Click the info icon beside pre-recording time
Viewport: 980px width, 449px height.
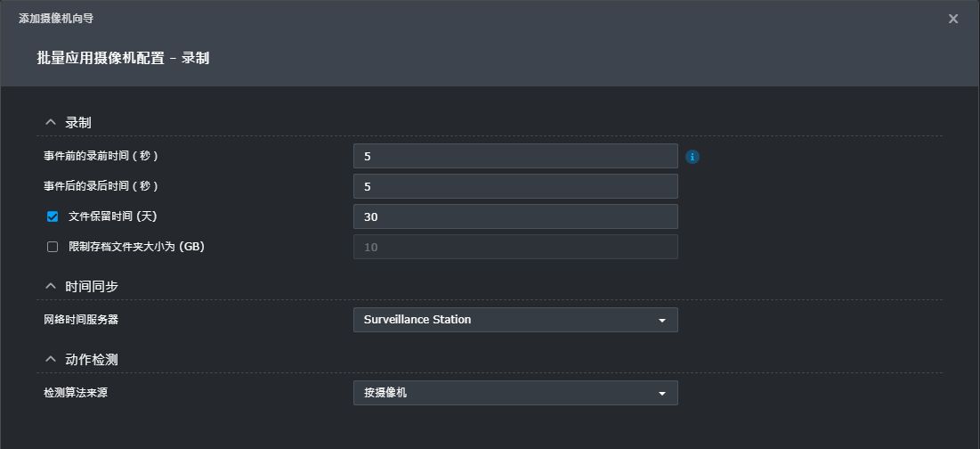692,157
